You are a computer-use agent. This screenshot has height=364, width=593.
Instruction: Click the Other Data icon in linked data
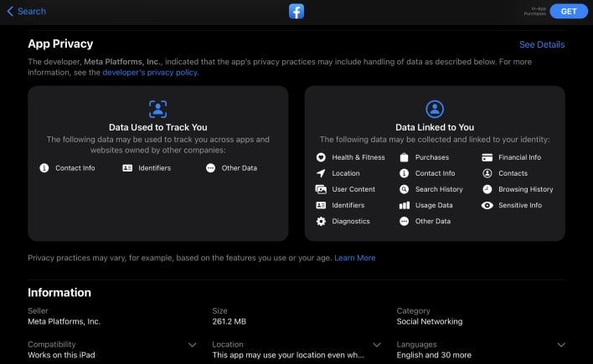click(404, 221)
